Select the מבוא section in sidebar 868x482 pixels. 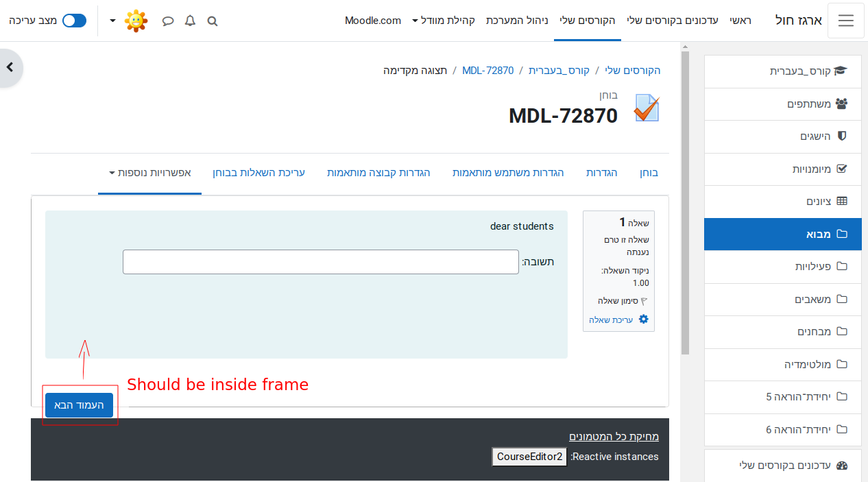pos(783,234)
